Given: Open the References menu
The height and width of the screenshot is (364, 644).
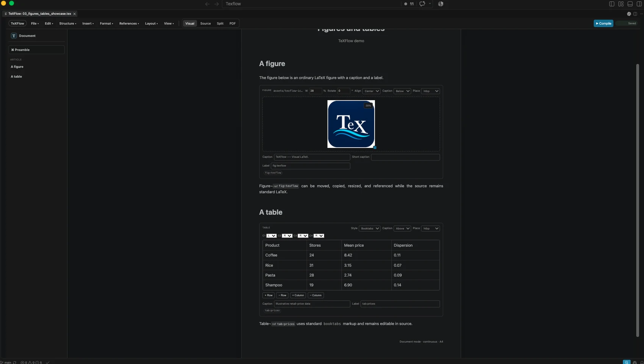Looking at the screenshot, I should [129, 23].
